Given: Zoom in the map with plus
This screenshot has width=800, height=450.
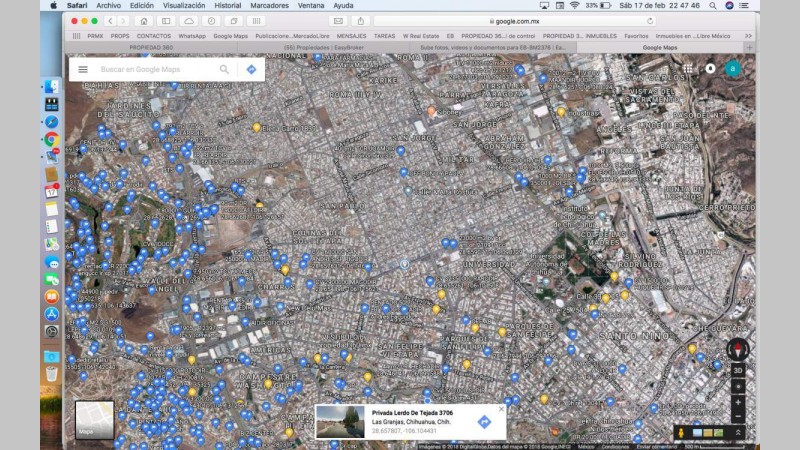Looking at the screenshot, I should click(x=738, y=401).
